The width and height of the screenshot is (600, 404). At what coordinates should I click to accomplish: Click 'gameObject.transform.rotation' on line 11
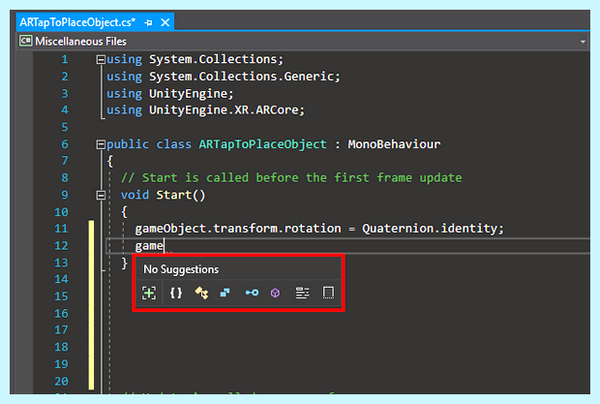(x=238, y=228)
